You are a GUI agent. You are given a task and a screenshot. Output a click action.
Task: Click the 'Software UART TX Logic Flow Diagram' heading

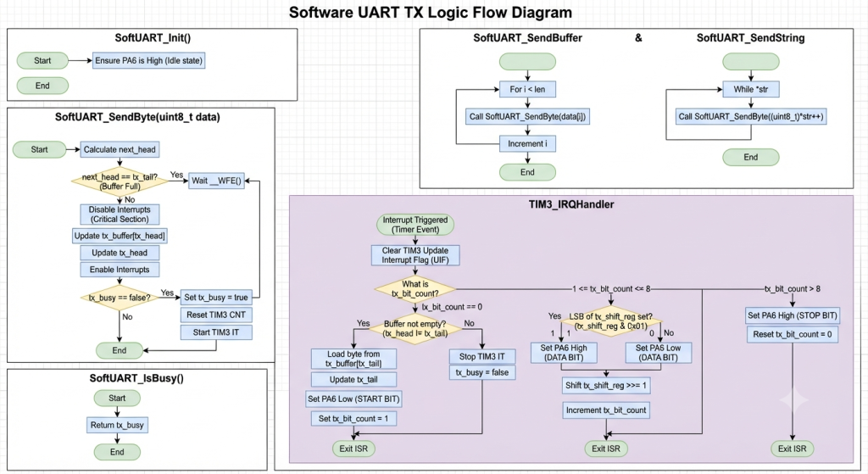point(431,12)
